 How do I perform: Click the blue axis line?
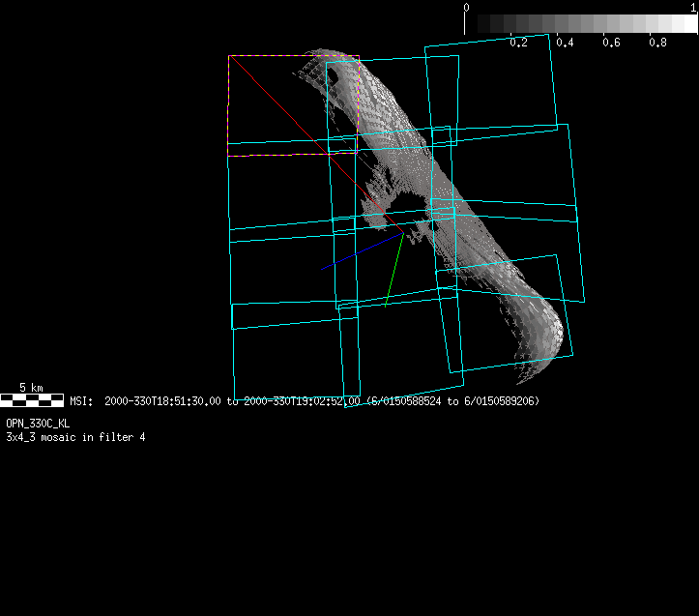[362, 250]
